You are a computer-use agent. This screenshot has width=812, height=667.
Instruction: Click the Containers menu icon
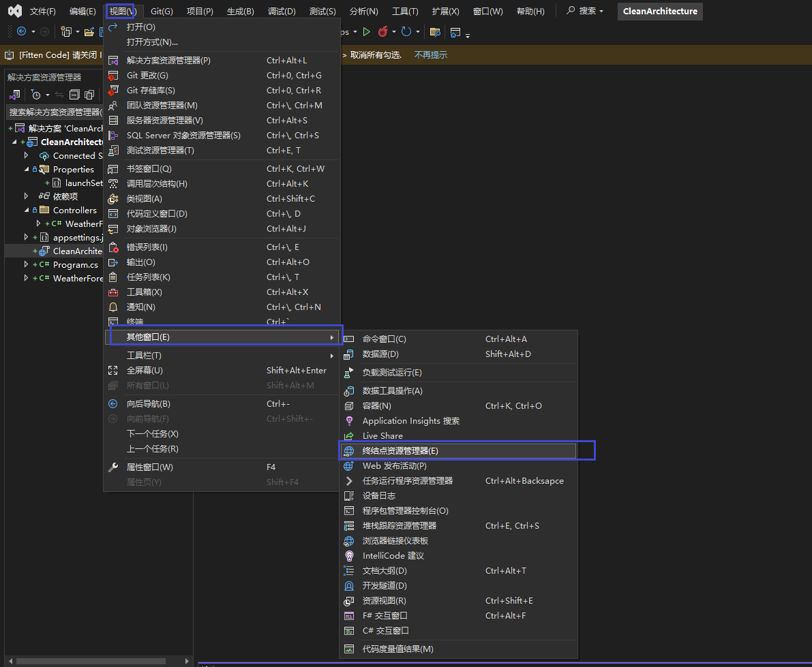click(349, 406)
